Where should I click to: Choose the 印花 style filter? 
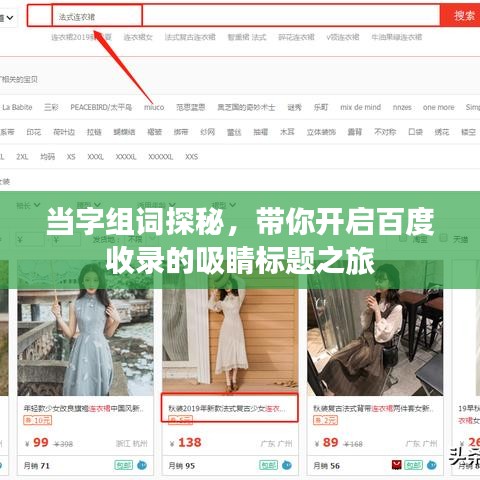click(x=34, y=132)
